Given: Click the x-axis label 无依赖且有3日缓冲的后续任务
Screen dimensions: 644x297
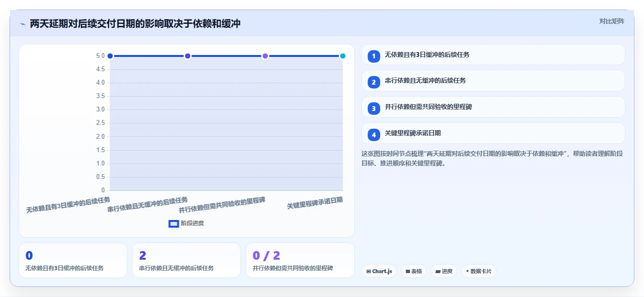Looking at the screenshot, I should point(68,205).
